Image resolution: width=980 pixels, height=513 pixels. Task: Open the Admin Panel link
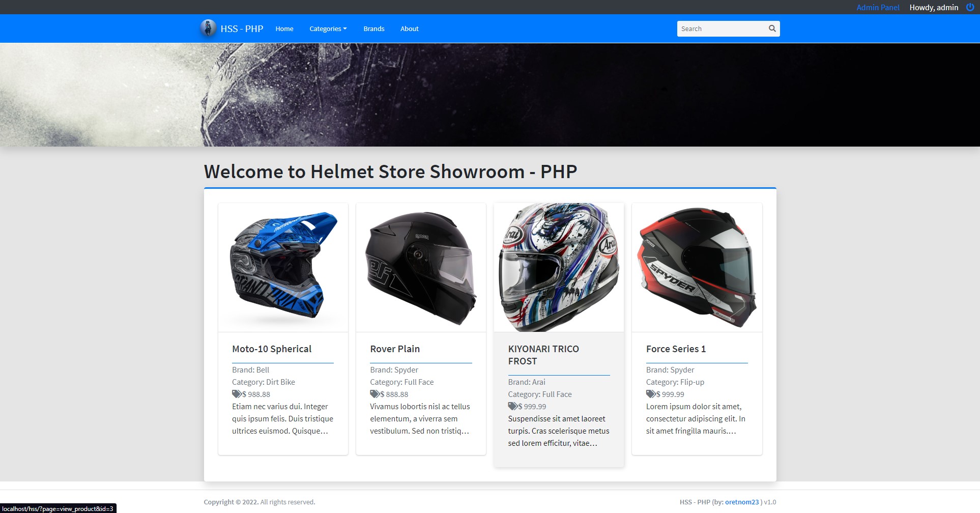878,7
